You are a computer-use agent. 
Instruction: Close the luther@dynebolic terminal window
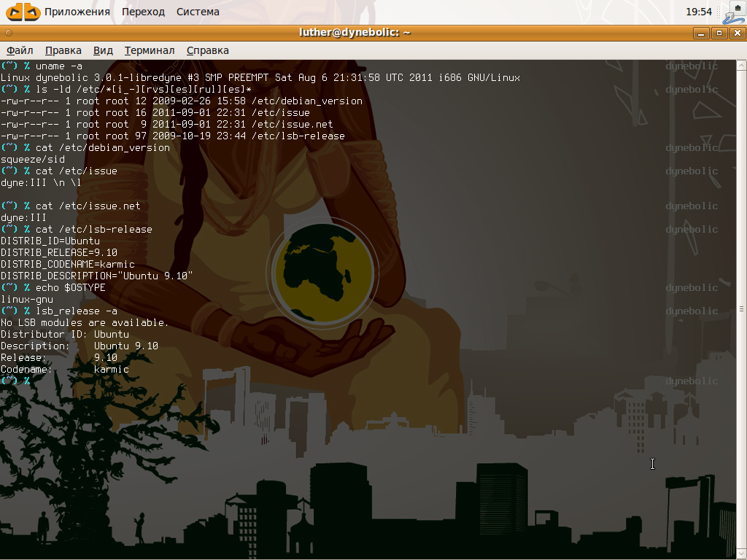(738, 33)
